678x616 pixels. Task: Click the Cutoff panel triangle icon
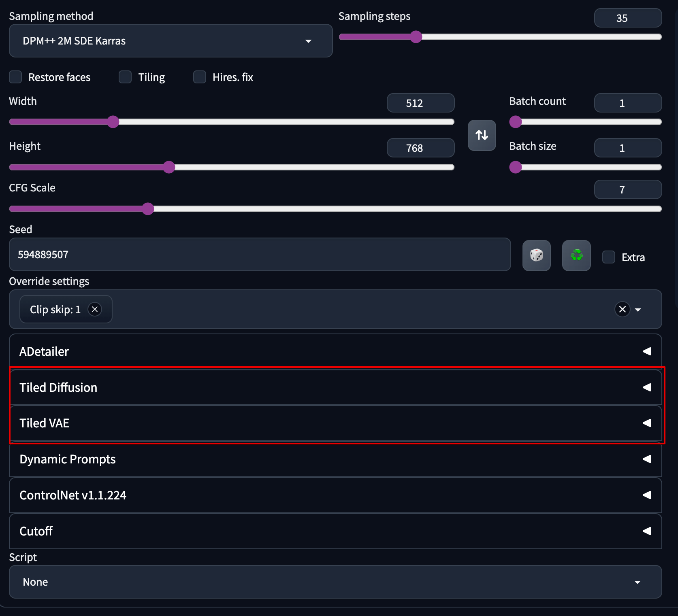(x=647, y=531)
